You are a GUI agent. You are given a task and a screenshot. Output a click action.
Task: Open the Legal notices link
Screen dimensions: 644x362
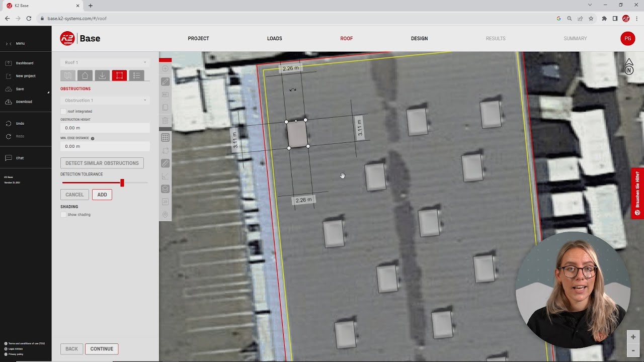14,349
